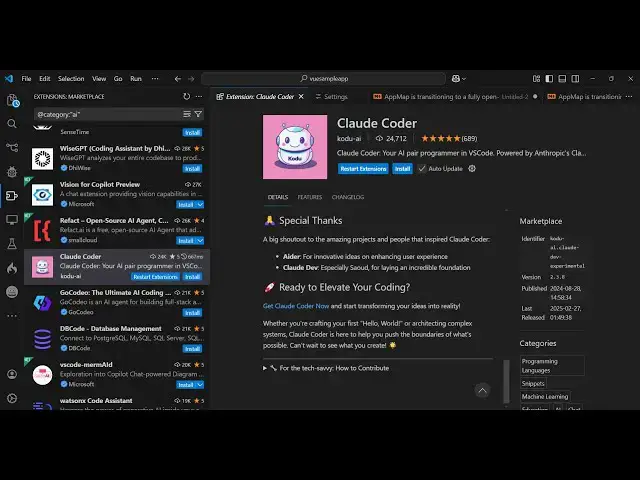Open the Selection menu
The width and height of the screenshot is (640, 480).
pyautogui.click(x=71, y=79)
